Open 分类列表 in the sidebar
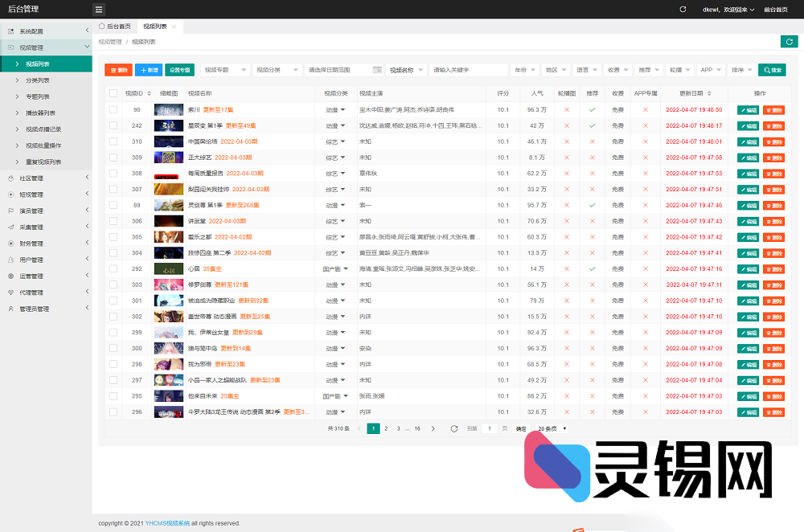The height and width of the screenshot is (532, 804). coord(38,80)
